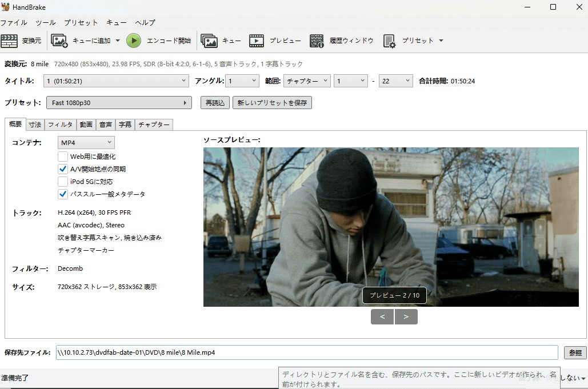The height and width of the screenshot is (389, 588).
Task: Switch to the 字幕 tab
Action: point(125,125)
